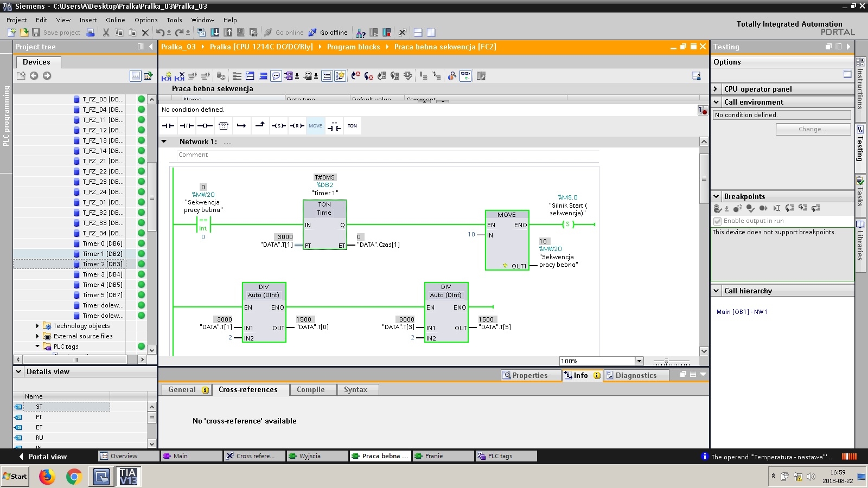The height and width of the screenshot is (488, 868).
Task: Toggle Enable output in run checkbox
Action: [x=718, y=221]
